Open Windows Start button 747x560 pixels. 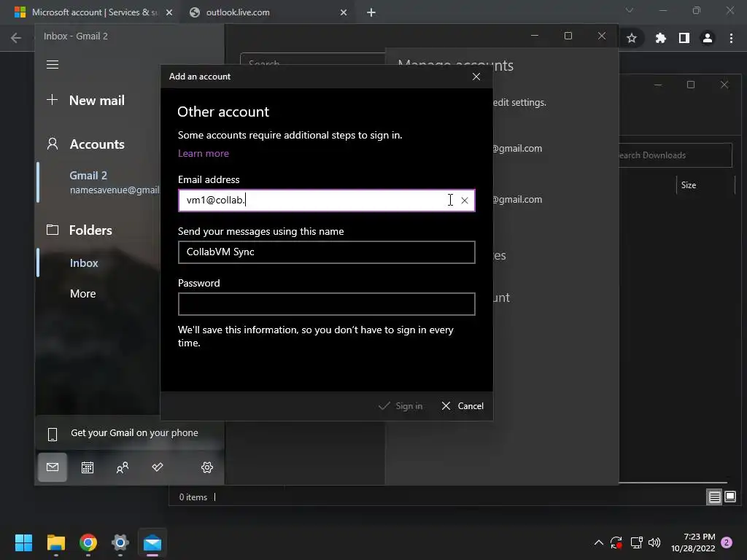pos(23,542)
